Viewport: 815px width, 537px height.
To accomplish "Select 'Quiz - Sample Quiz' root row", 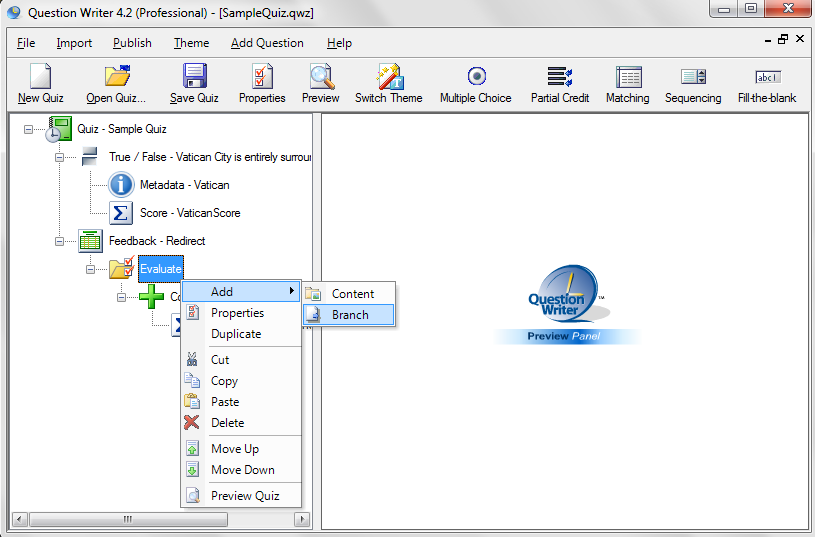I will point(122,129).
